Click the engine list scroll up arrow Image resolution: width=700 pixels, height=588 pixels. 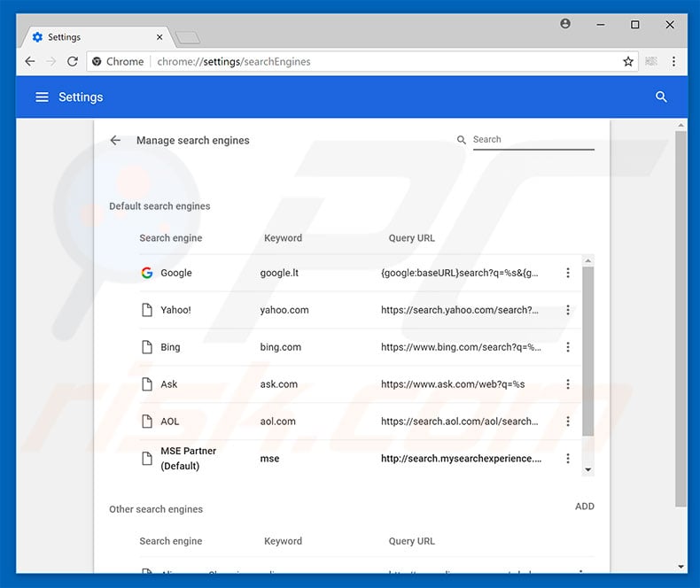pos(588,260)
